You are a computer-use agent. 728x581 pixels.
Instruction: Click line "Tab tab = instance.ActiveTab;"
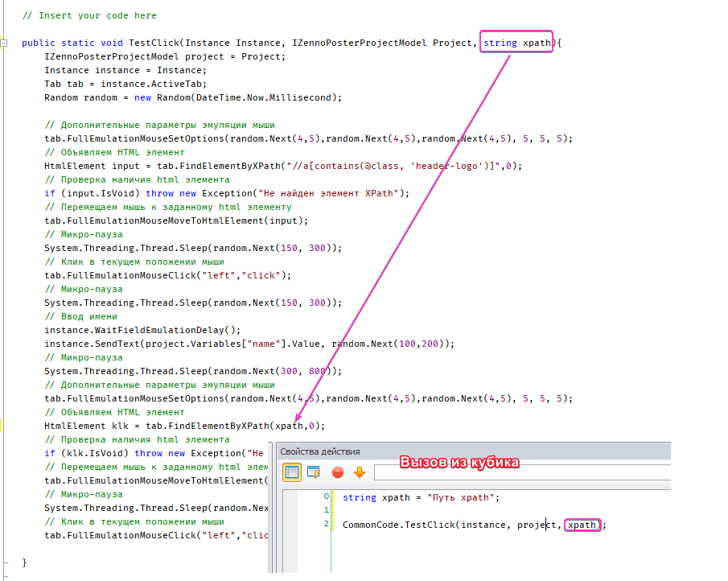pos(125,84)
